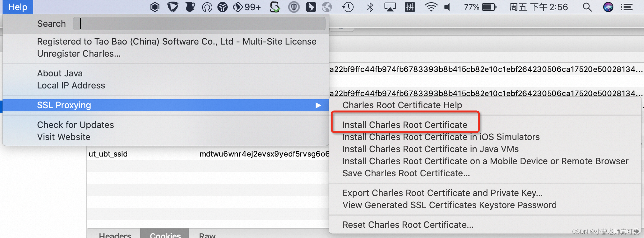This screenshot has height=238, width=644.
Task: Click the gray globe menu bar icon
Action: pos(327,7)
